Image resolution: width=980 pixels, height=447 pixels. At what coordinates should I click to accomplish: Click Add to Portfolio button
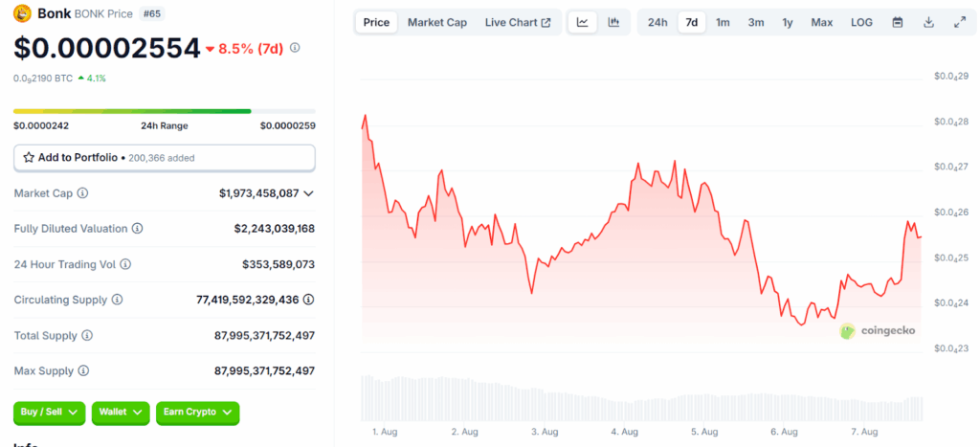click(165, 158)
